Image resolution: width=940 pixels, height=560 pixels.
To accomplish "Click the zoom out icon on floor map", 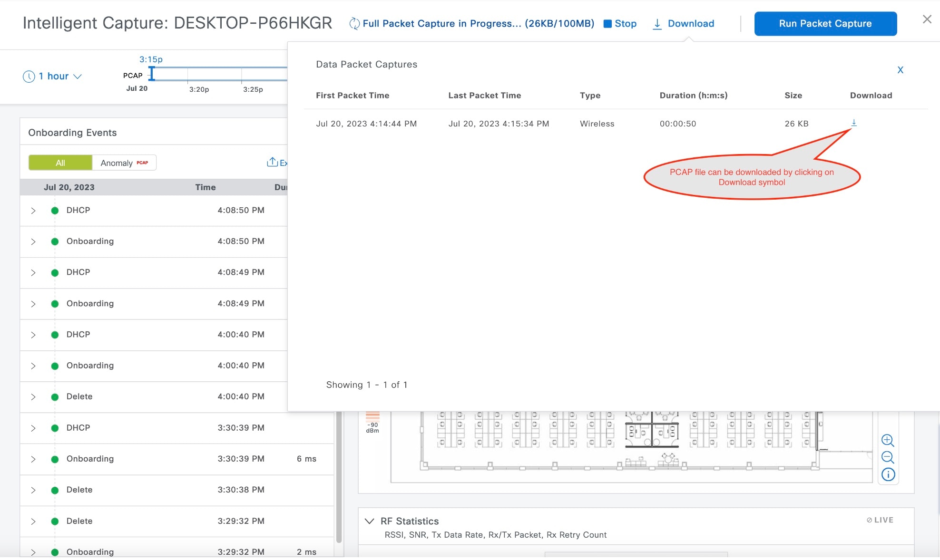I will coord(888,457).
